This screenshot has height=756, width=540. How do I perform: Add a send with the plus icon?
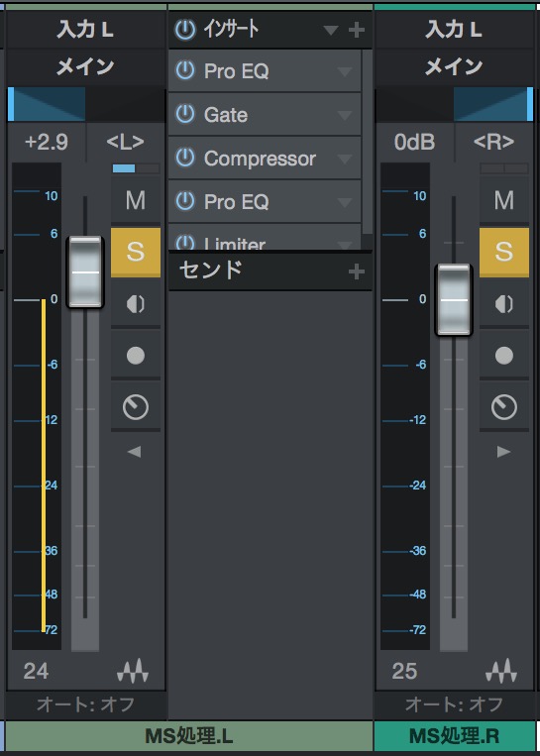pyautogui.click(x=357, y=271)
